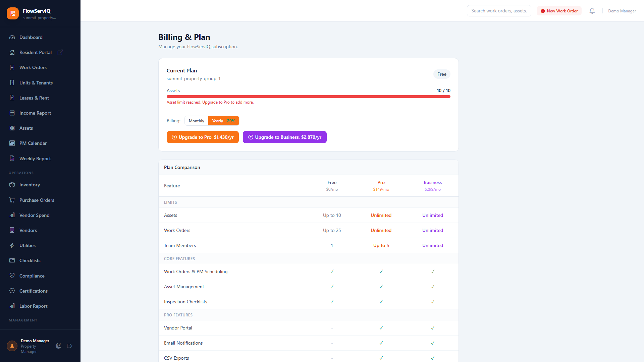Image resolution: width=644 pixels, height=362 pixels.
Task: Open the Demo Manager account menu in header
Action: click(x=622, y=11)
